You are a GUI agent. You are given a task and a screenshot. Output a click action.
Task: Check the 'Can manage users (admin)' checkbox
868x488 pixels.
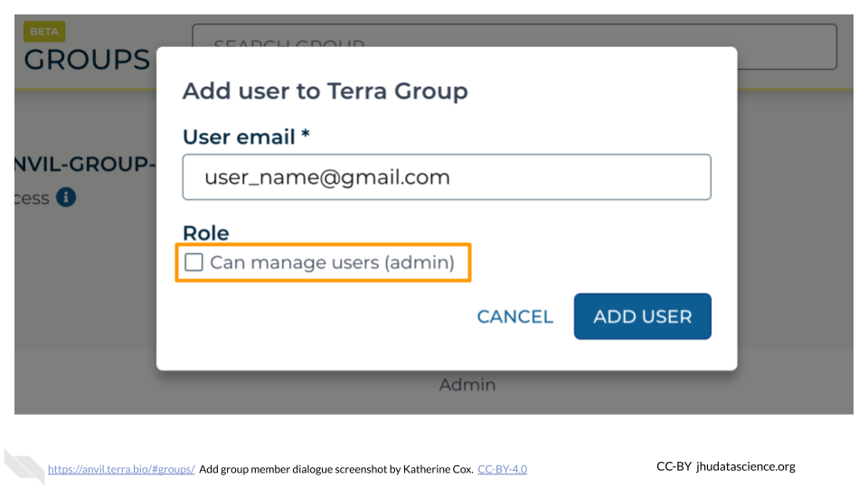click(193, 263)
